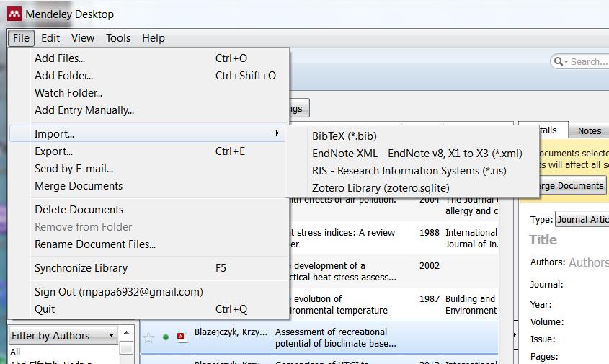Viewport: 609px width, 364px height.
Task: Open PDF icon on Blazejczyk row
Action: tap(182, 337)
